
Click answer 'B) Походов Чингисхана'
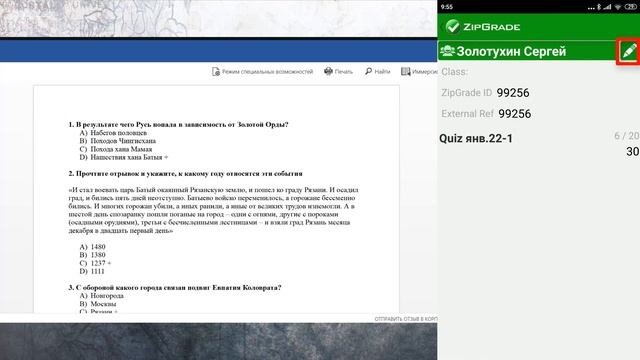click(x=118, y=141)
